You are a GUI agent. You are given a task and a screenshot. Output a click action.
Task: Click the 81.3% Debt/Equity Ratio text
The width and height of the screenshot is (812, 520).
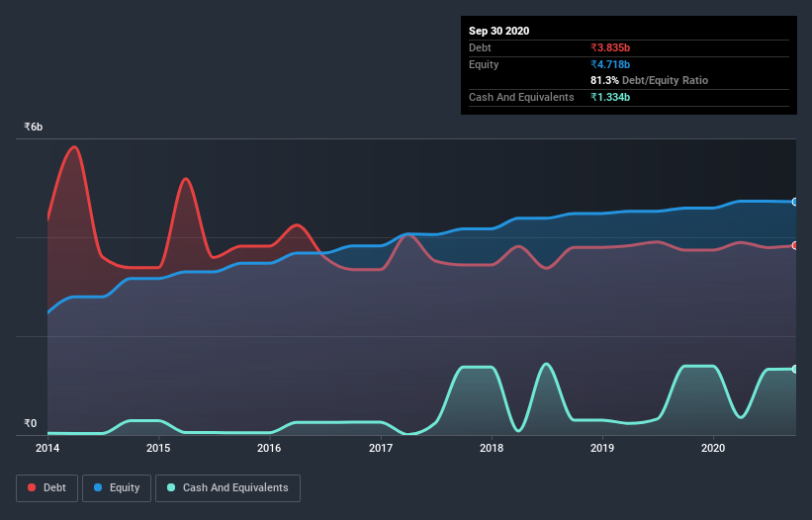[x=650, y=81]
